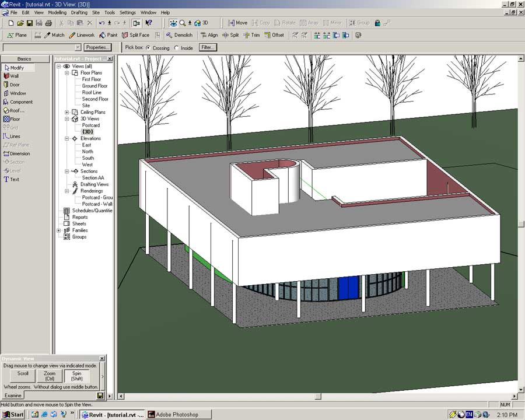Open the Site menu
Viewport: 525px width, 420px height.
96,12
